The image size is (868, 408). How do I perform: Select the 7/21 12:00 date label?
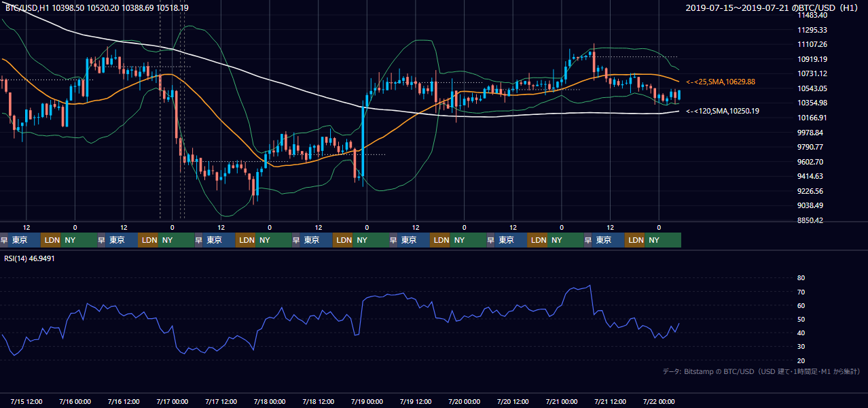pyautogui.click(x=611, y=401)
